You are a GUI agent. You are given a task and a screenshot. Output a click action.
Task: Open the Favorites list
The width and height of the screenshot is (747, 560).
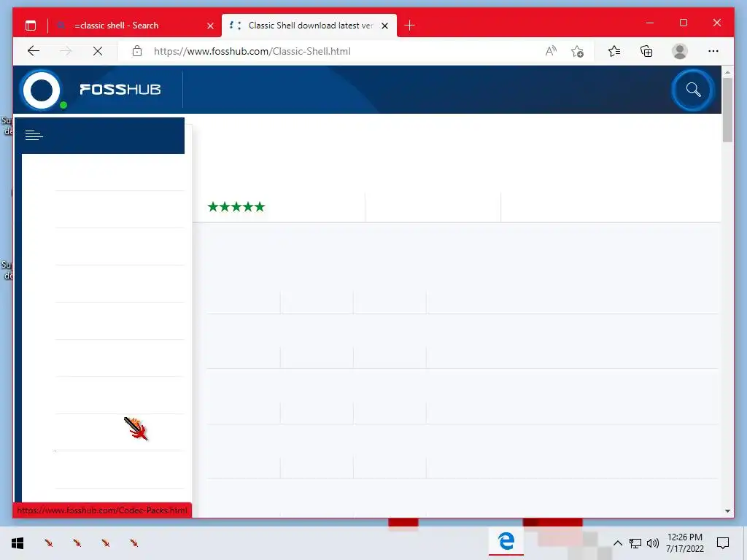tap(614, 51)
